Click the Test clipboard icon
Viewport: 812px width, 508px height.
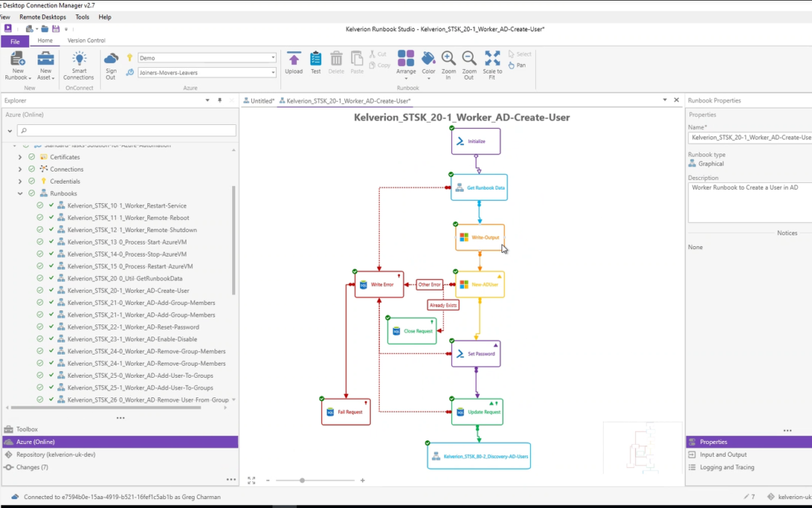click(315, 59)
